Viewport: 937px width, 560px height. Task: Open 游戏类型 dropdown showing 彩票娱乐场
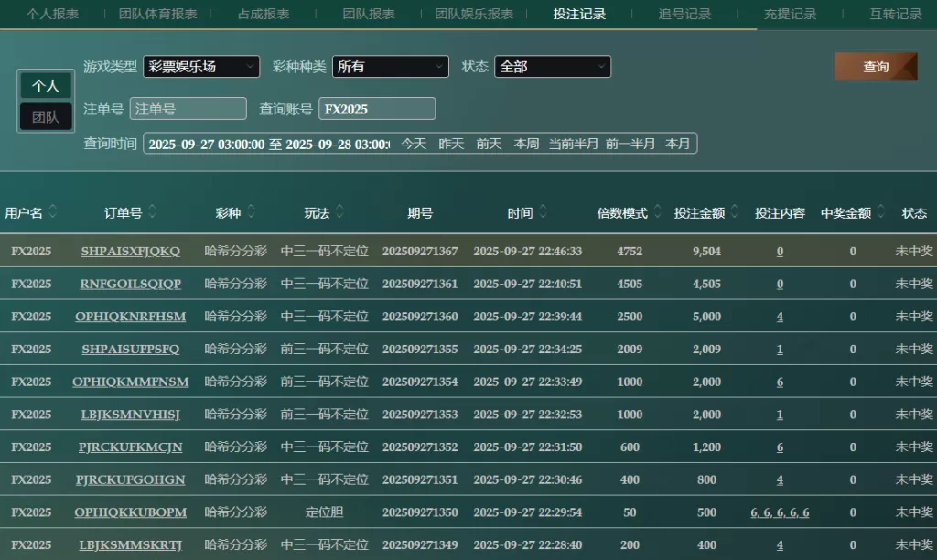201,67
